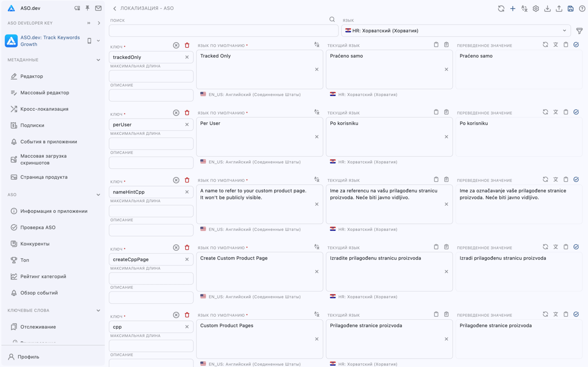Click the mail envelope icon near ASO.dev
Image resolution: width=588 pixels, height=367 pixels.
pyautogui.click(x=98, y=8)
